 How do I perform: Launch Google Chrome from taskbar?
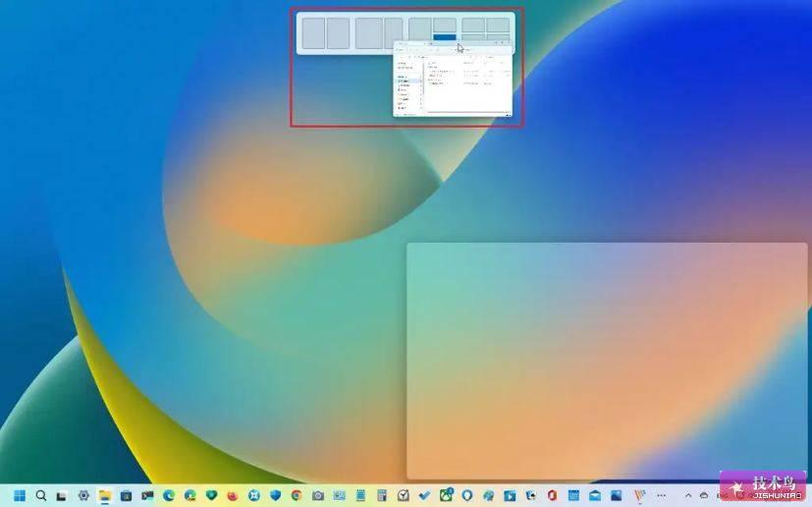(x=297, y=495)
